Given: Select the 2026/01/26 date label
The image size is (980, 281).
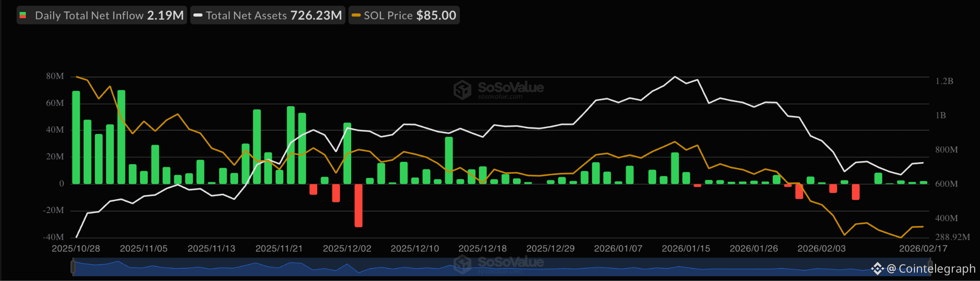Looking at the screenshot, I should 754,248.
